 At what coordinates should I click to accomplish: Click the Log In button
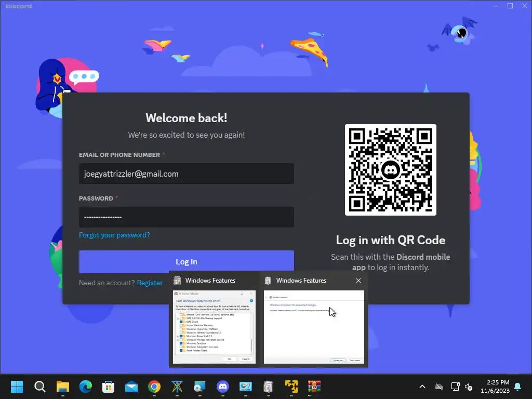pyautogui.click(x=187, y=262)
